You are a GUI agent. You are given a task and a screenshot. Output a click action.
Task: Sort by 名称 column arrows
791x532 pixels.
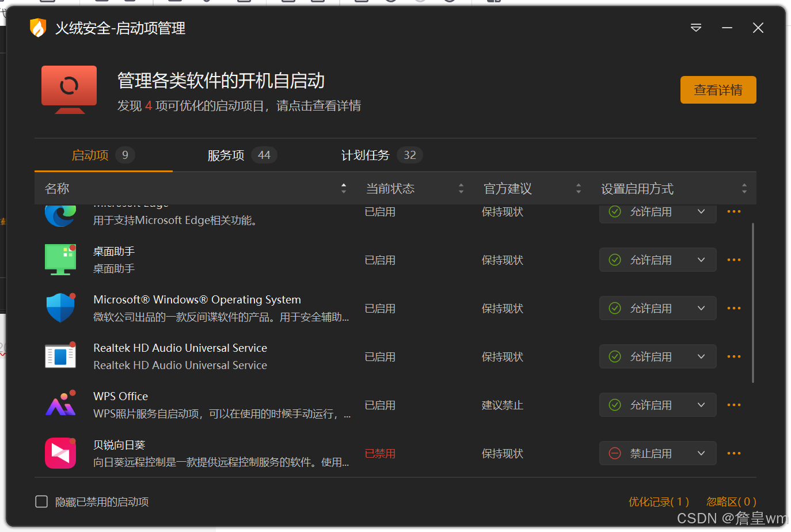point(344,188)
